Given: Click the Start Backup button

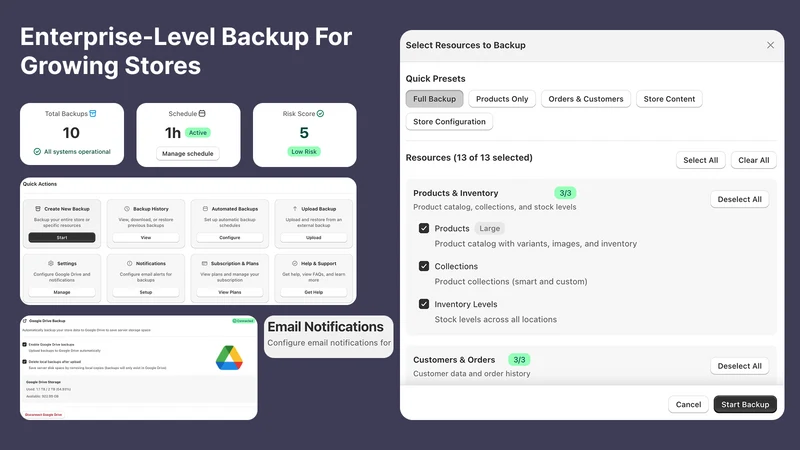Looking at the screenshot, I should coord(745,405).
